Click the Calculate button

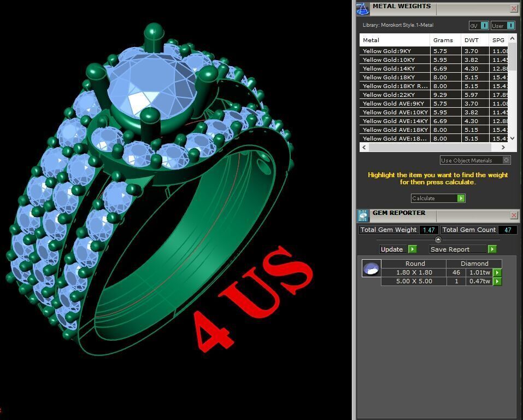[438, 199]
